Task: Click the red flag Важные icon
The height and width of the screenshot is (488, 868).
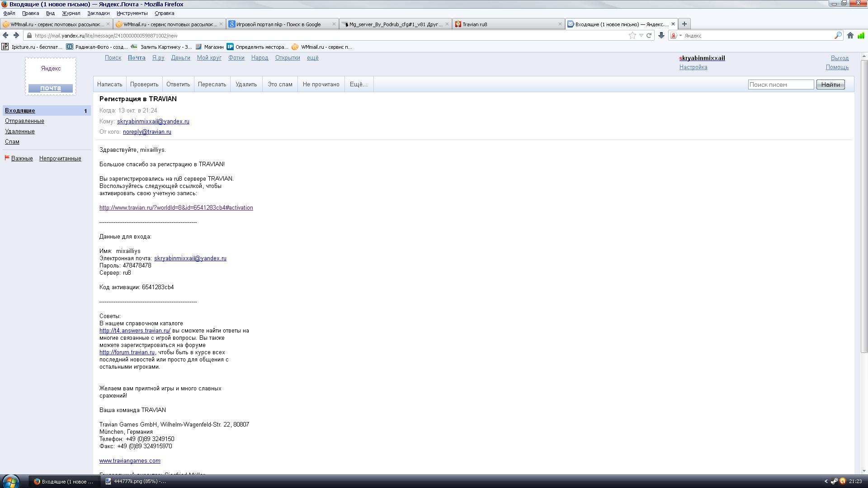Action: (7, 158)
